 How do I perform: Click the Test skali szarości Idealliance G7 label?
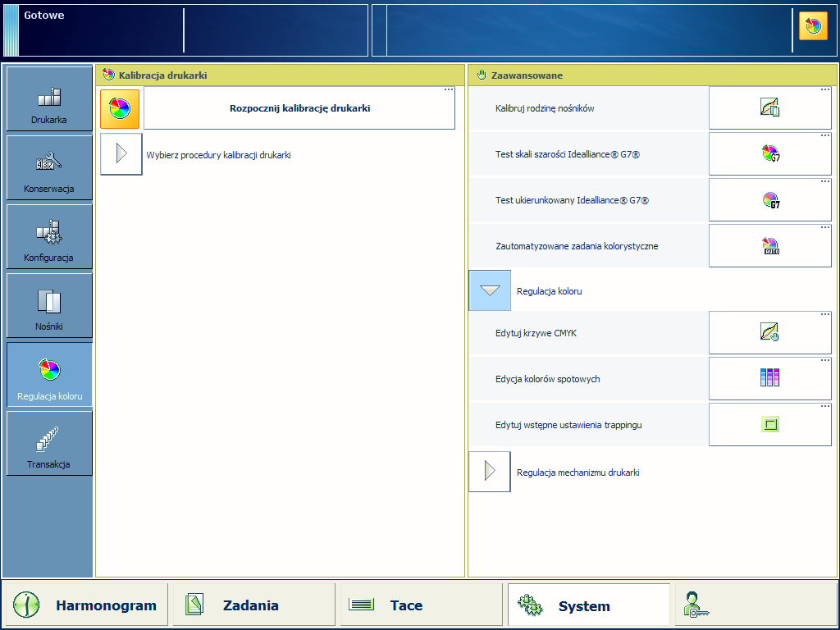point(568,154)
